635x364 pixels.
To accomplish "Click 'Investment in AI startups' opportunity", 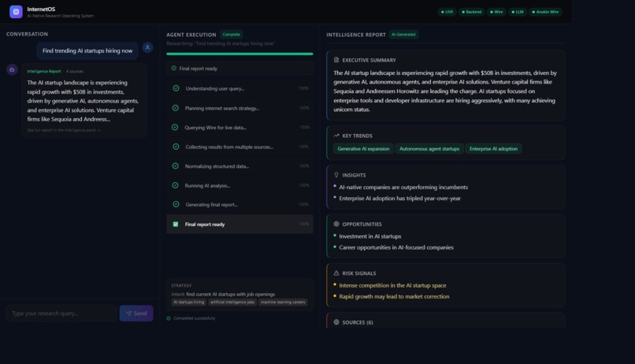I will [370, 236].
